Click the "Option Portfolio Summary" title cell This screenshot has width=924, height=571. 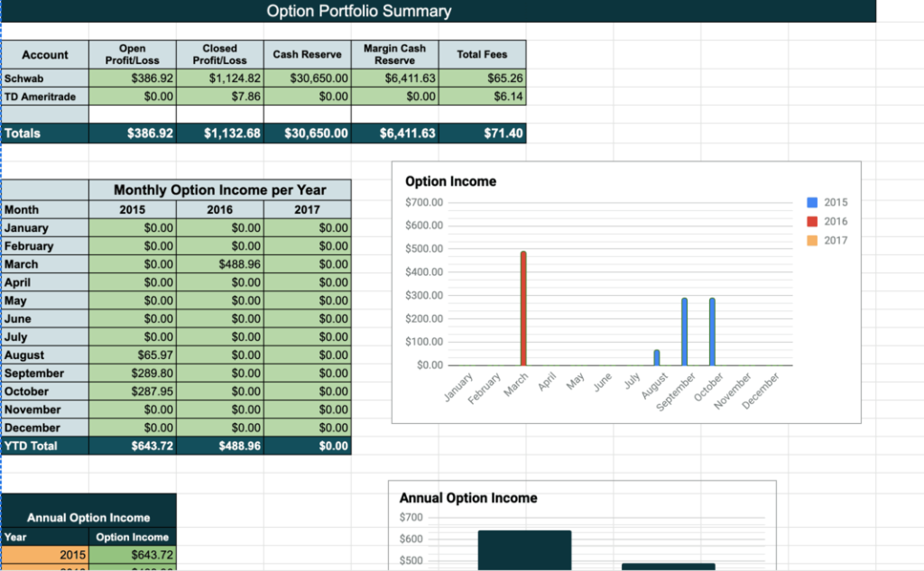click(359, 11)
